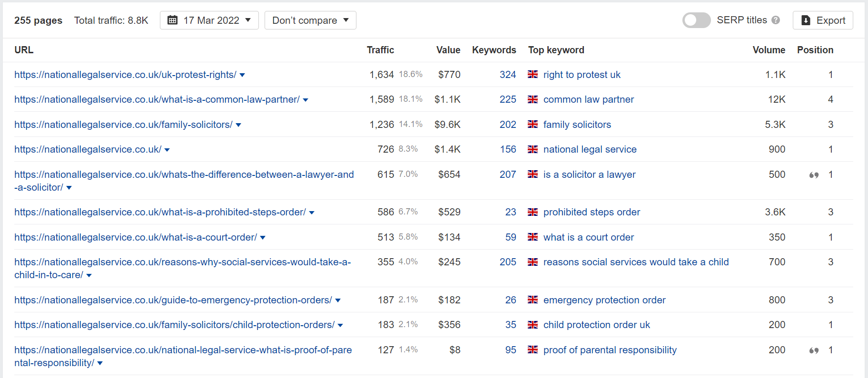Sort by Value column header

click(448, 50)
